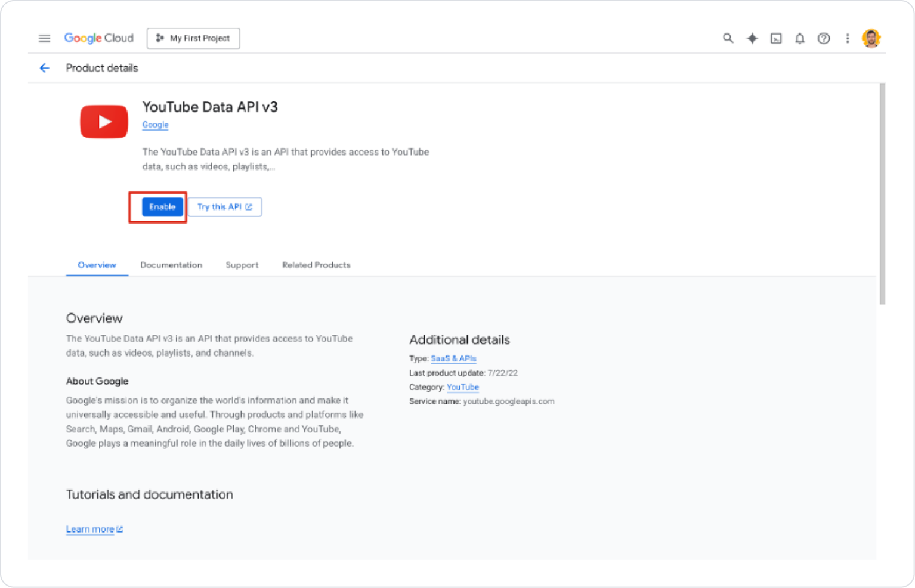Open the hamburger navigation menu
The height and width of the screenshot is (588, 915).
[x=44, y=38]
